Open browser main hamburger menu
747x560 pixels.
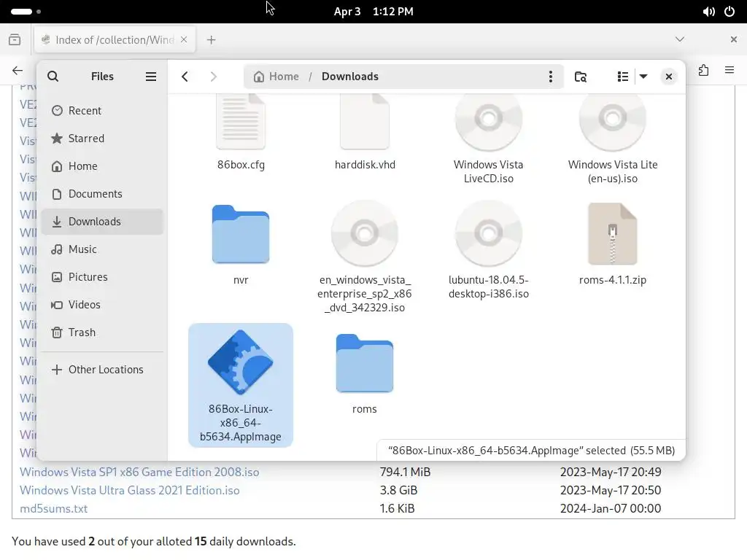pos(729,71)
